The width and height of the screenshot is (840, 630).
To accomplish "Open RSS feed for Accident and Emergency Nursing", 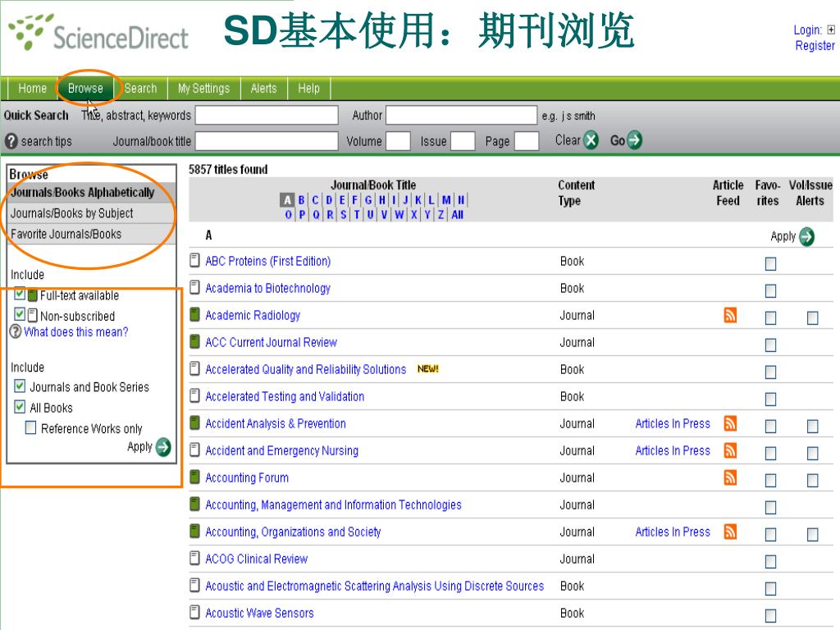I will pos(729,450).
